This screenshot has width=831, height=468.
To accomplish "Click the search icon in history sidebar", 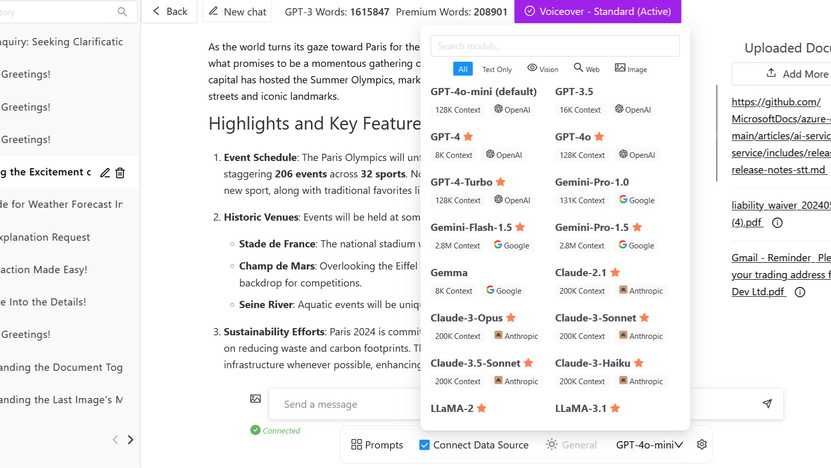I will [122, 12].
